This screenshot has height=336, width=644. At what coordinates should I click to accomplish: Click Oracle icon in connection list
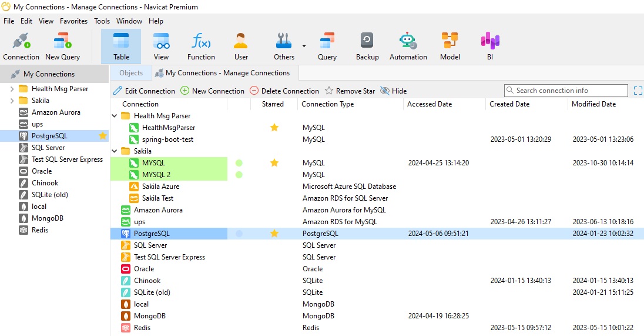125,269
